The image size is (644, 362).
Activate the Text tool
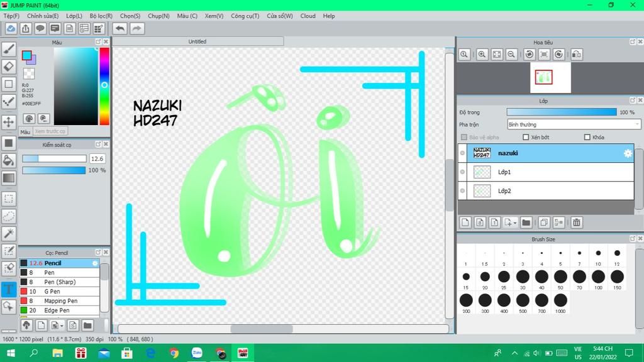click(x=9, y=289)
